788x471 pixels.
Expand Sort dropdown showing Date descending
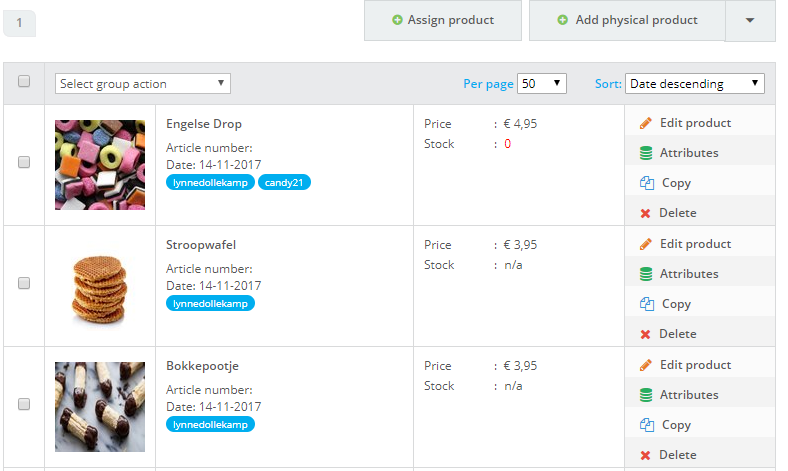pos(695,84)
